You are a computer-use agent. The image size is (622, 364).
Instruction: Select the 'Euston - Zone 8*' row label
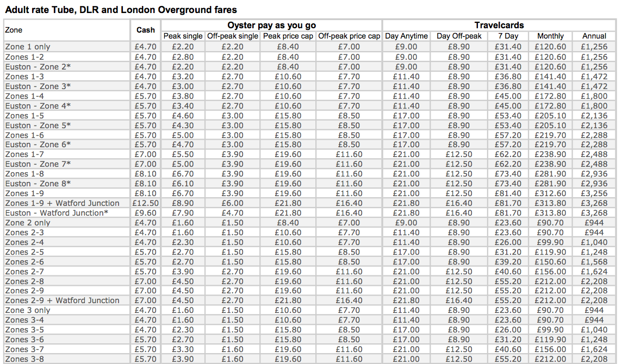point(38,184)
